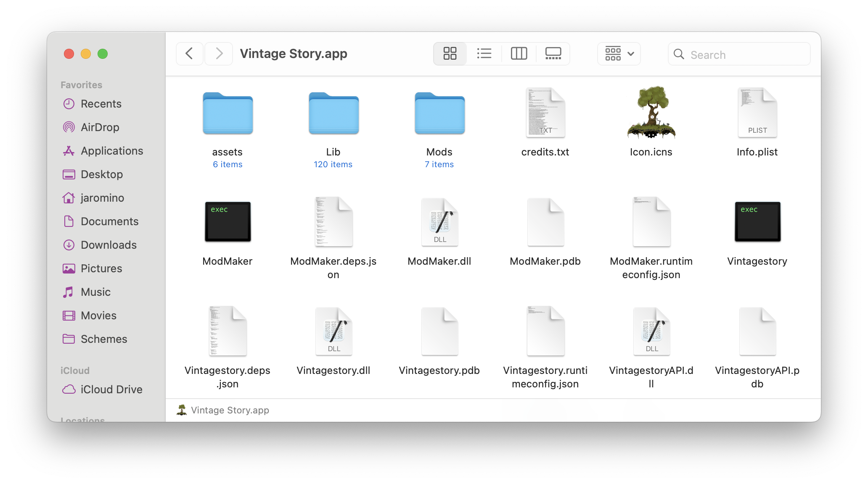Select the credits.txt file

pos(545,113)
